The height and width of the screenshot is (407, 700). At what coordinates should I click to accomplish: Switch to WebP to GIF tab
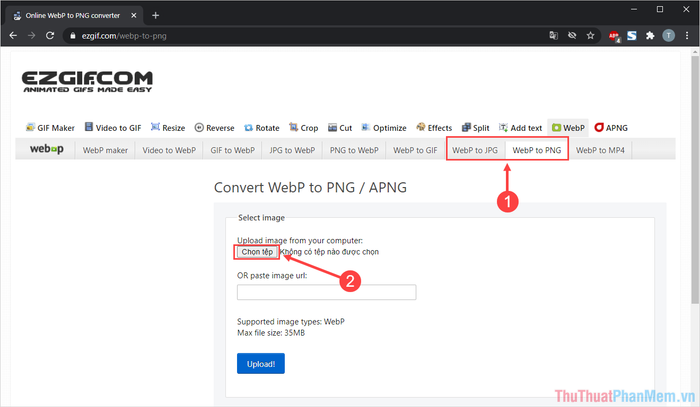tap(415, 150)
